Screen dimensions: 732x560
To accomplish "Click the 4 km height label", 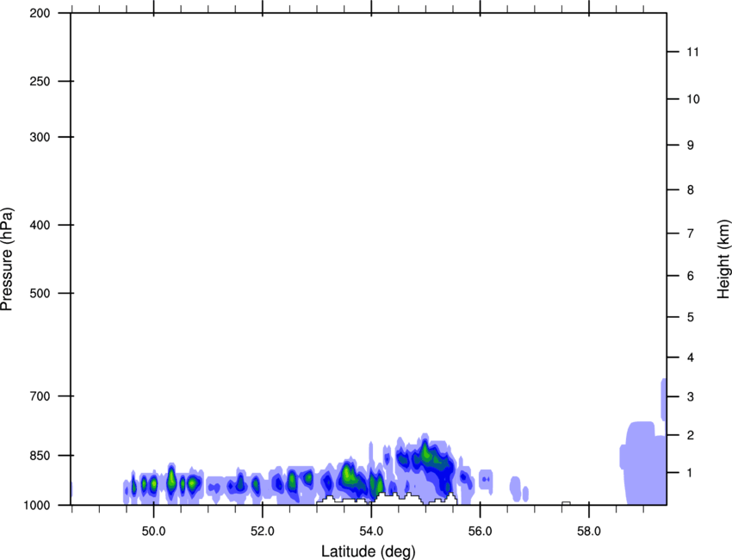I will click(690, 358).
